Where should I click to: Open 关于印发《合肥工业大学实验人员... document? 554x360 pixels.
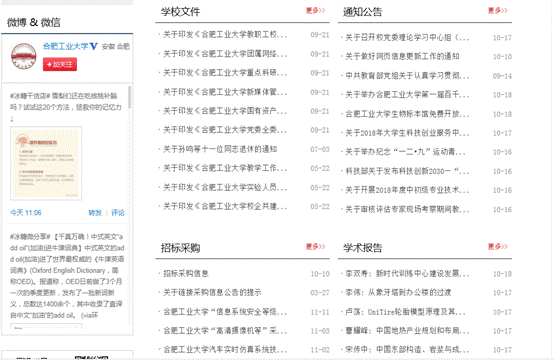(x=225, y=187)
